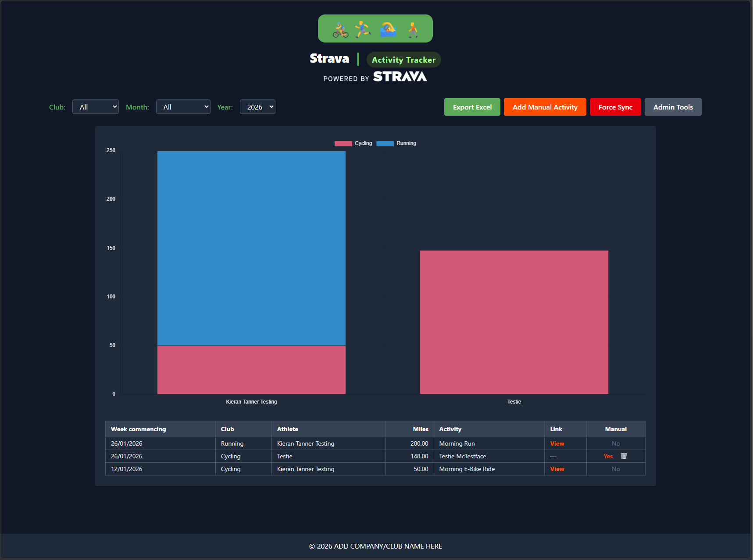Delete Testie's manual activity with trash icon
This screenshot has width=753, height=560.
624,456
